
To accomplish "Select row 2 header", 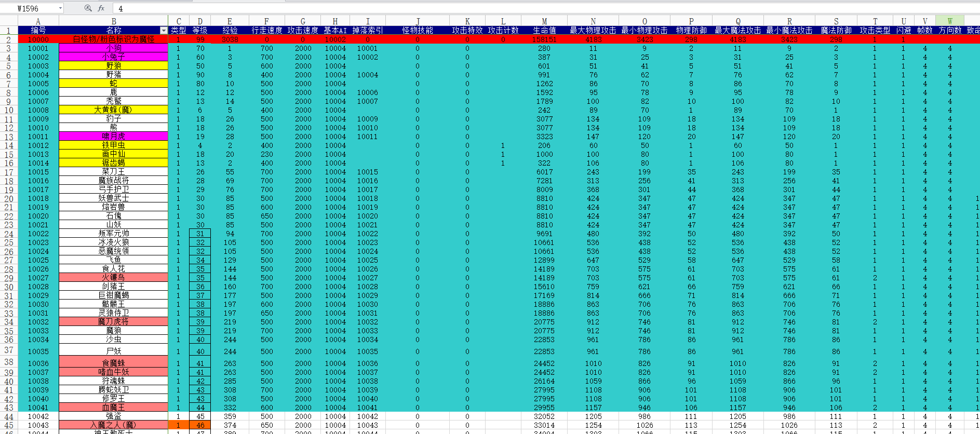I will coord(9,39).
